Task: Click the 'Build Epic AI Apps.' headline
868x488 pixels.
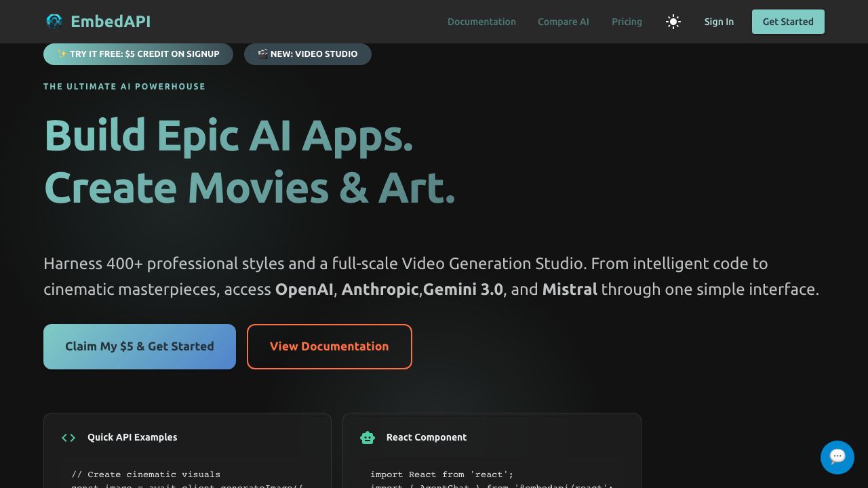Action: point(229,135)
